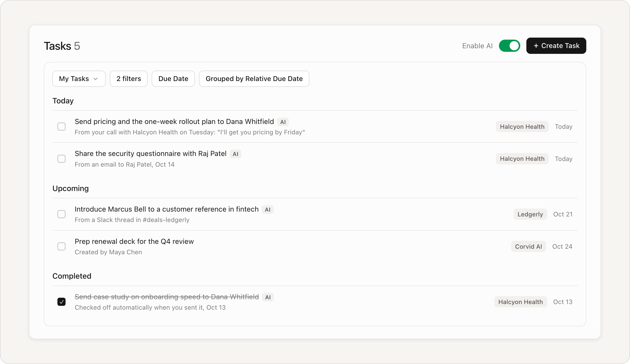Click the Oct 21 due date
Viewport: 630px width, 364px height.
[563, 214]
